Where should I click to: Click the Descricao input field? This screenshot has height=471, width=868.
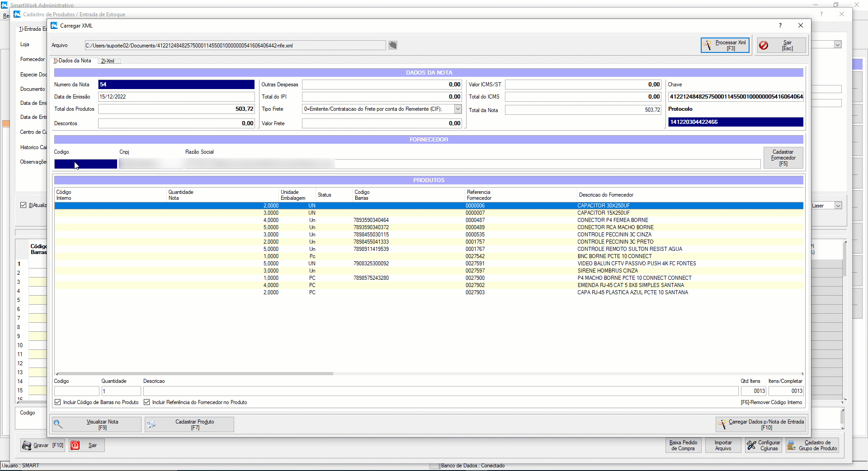[x=440, y=391]
